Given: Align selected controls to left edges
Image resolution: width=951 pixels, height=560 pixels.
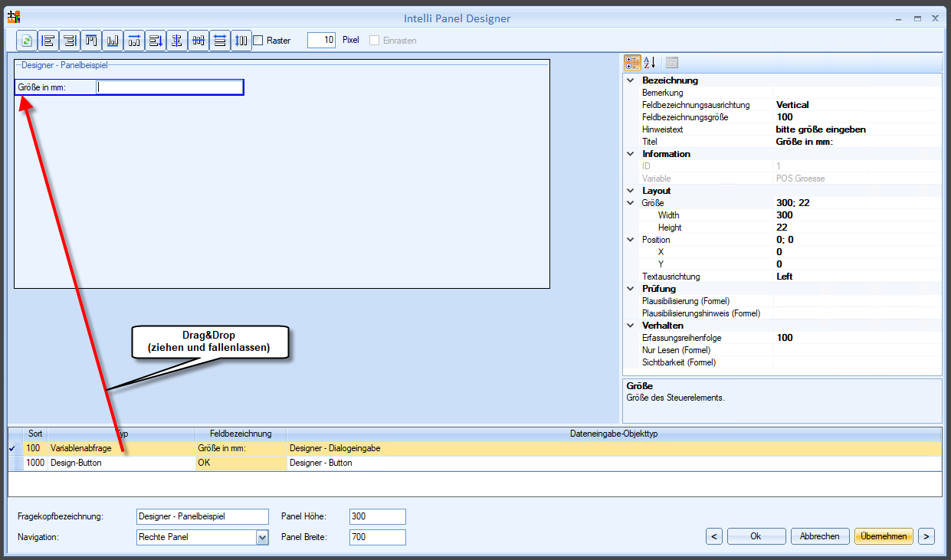Looking at the screenshot, I should point(48,41).
